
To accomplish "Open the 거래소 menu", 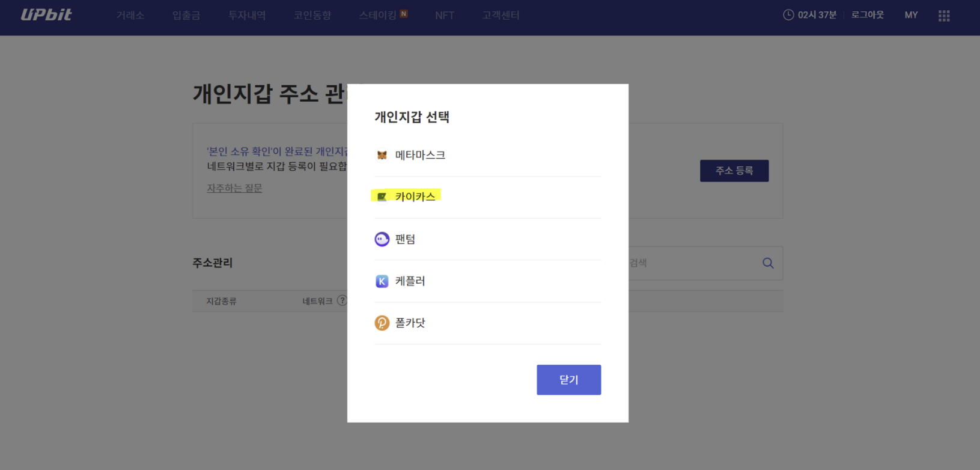I will pyautogui.click(x=130, y=16).
